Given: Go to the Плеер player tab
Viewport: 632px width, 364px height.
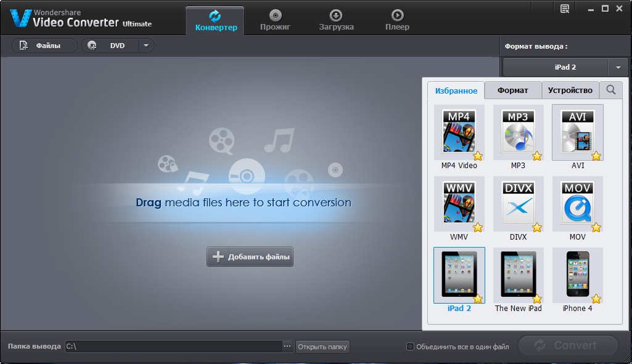Looking at the screenshot, I should pos(397,21).
